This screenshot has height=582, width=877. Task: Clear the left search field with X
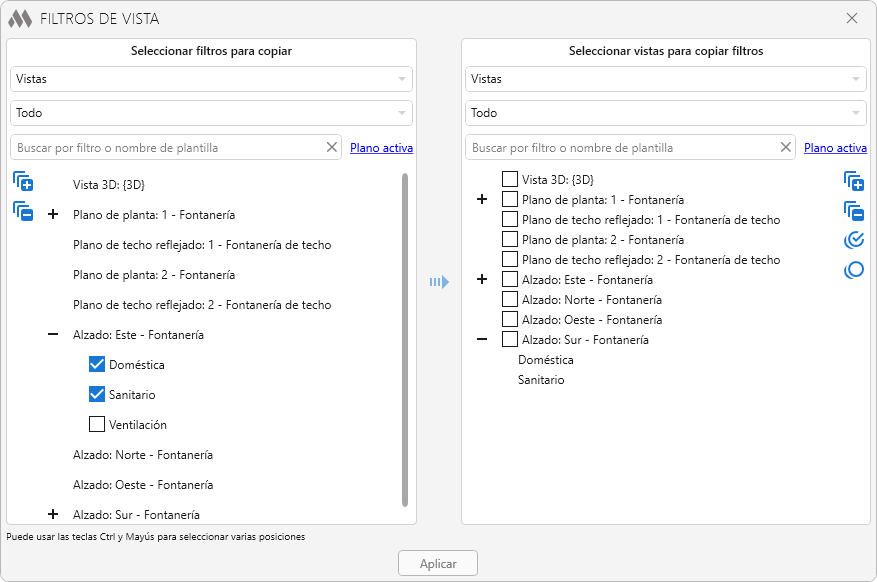point(332,147)
